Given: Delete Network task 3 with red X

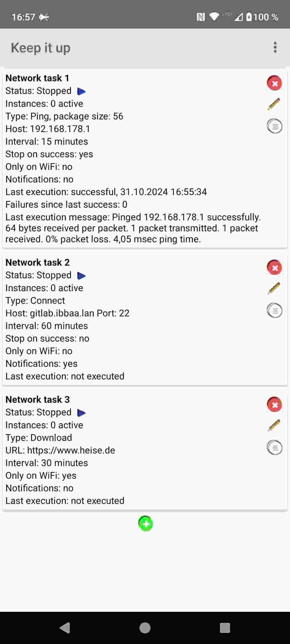Looking at the screenshot, I should coord(274,404).
